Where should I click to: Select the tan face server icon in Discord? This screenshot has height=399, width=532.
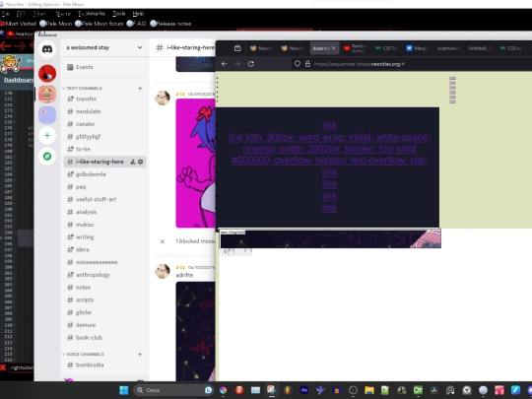coord(47,94)
